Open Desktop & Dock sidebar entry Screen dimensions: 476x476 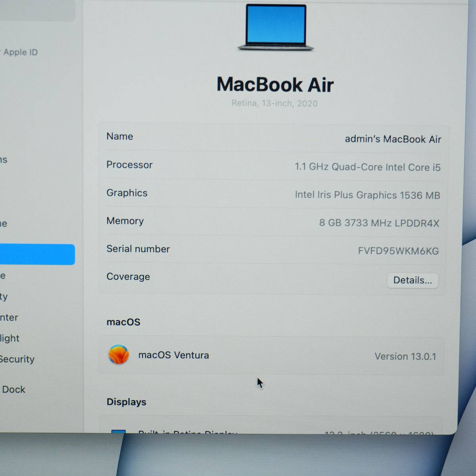click(x=13, y=390)
